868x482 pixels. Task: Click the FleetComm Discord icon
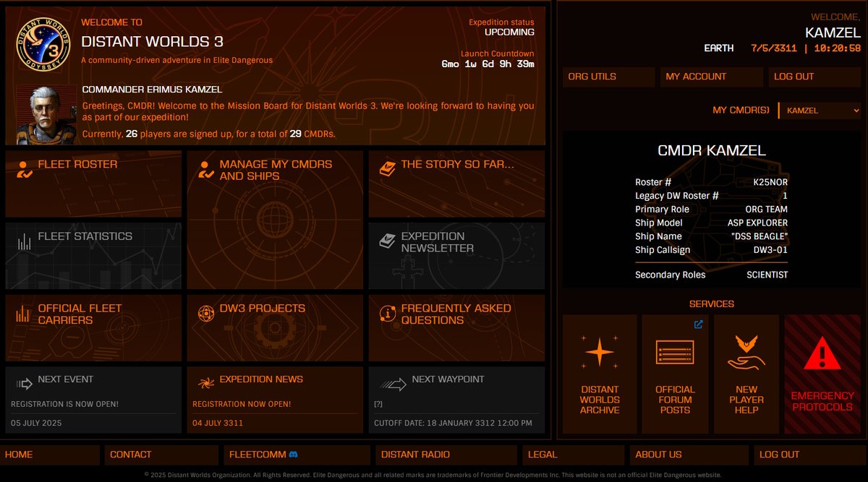(x=294, y=455)
